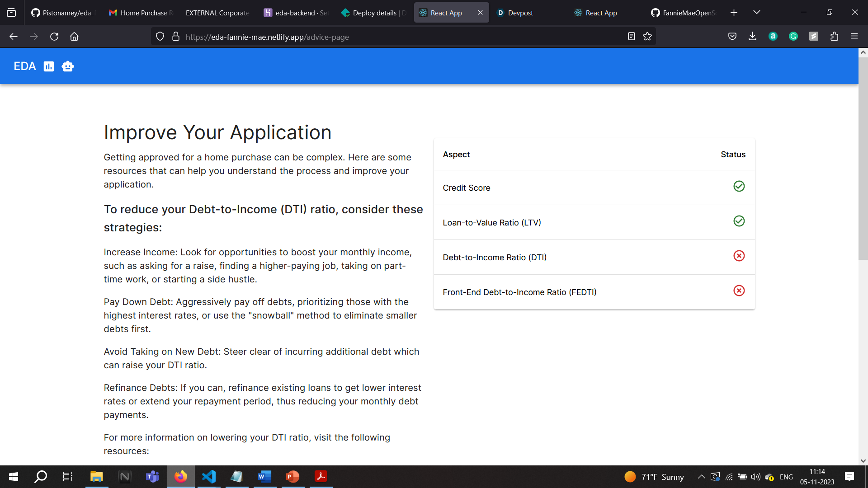868x488 pixels.
Task: Click the EDA home logo text
Action: (24, 66)
